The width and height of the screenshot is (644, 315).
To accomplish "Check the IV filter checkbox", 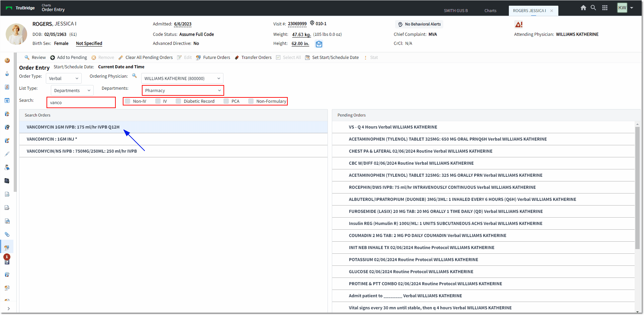I will [x=158, y=101].
